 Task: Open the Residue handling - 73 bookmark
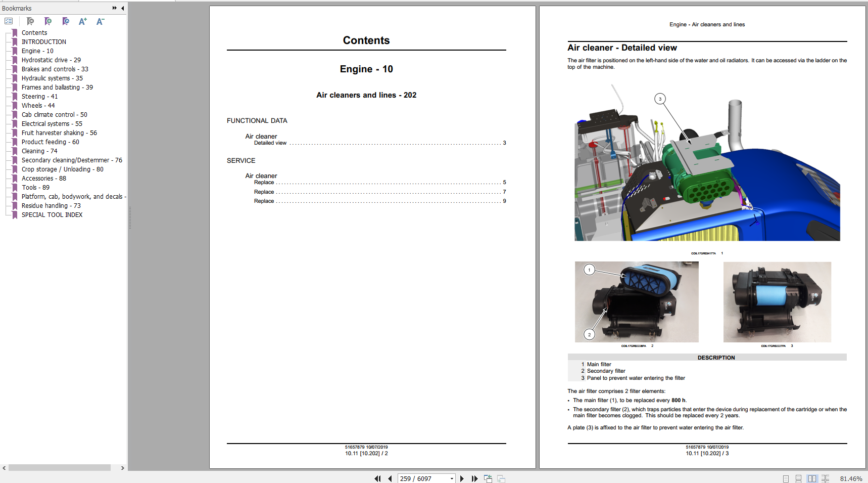tap(51, 206)
